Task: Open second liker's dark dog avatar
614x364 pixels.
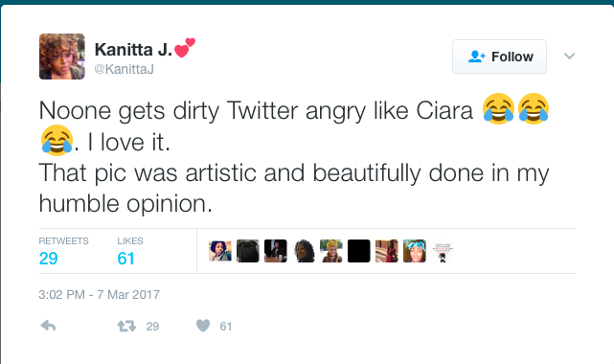Action: pyautogui.click(x=248, y=251)
